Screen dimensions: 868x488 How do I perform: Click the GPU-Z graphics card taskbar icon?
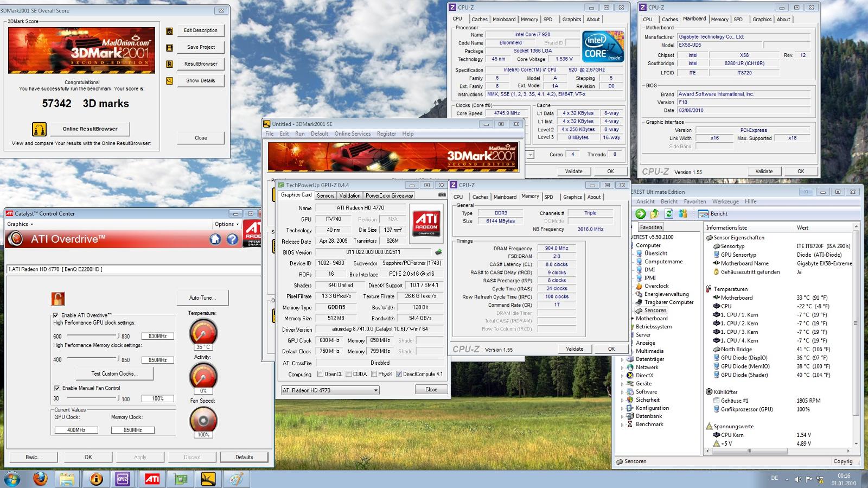click(180, 479)
